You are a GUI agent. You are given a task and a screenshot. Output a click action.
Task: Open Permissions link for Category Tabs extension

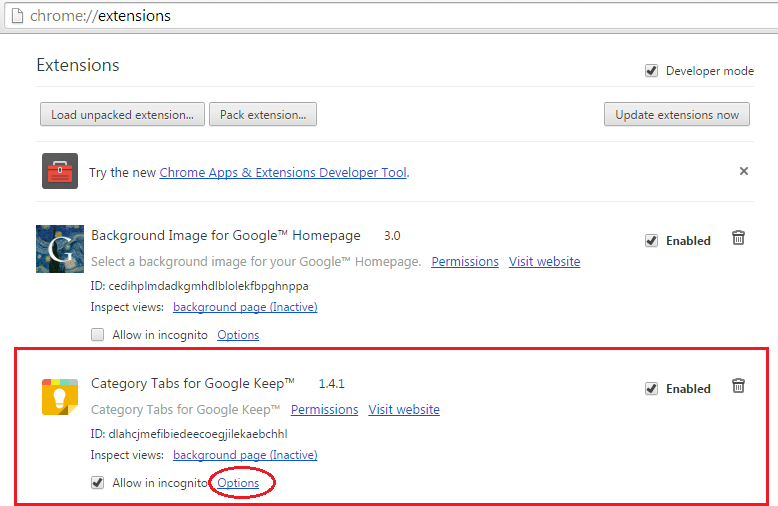pyautogui.click(x=324, y=409)
